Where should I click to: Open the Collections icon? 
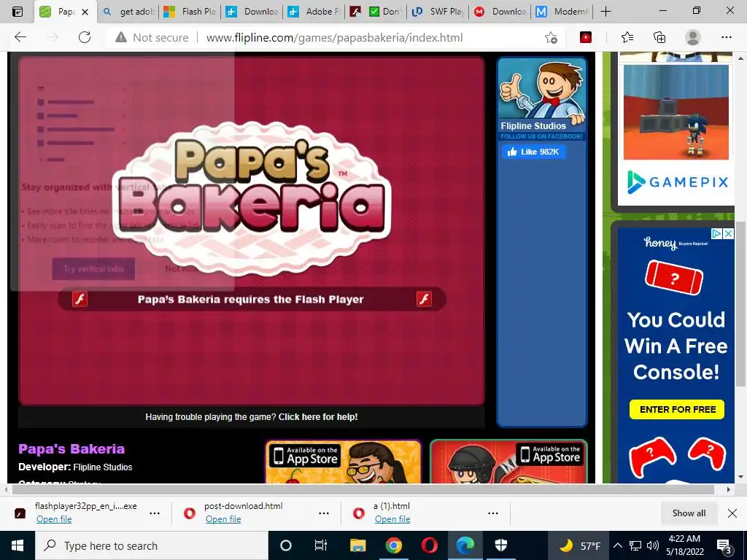(659, 37)
